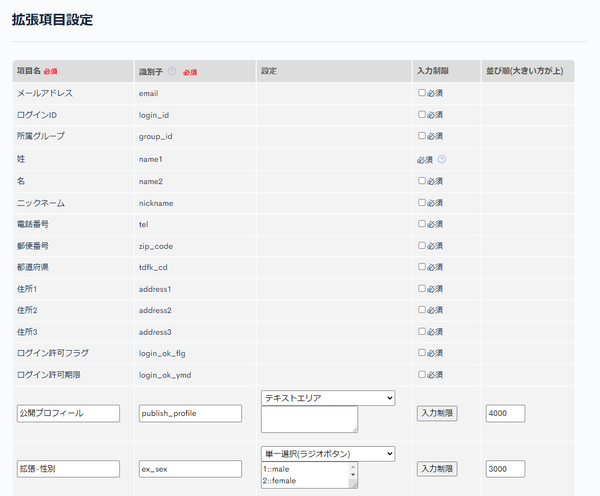The height and width of the screenshot is (496, 600).
Task: Click down arrow of options textarea scrollbar
Action: [353, 474]
